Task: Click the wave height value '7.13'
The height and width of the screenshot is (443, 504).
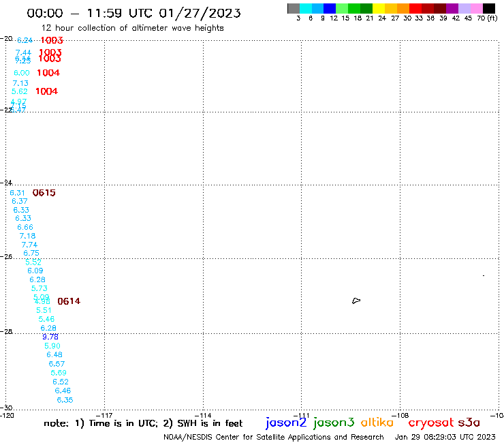Action: tap(20, 83)
